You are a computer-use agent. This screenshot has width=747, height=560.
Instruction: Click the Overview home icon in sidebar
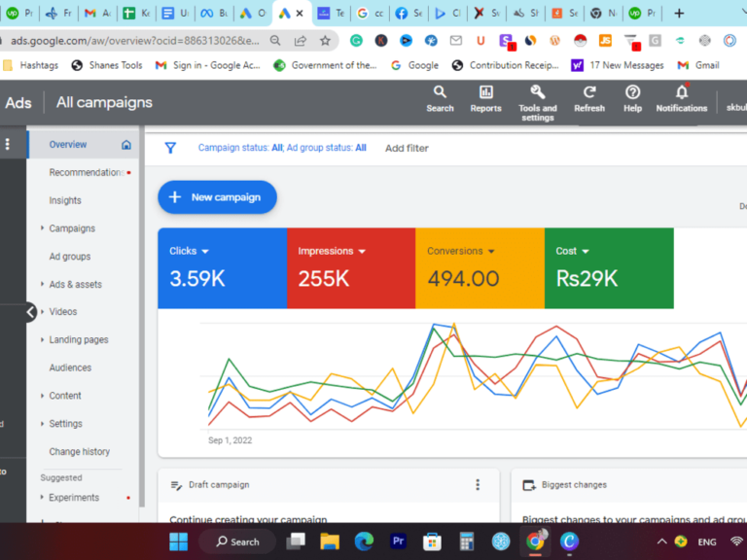126,145
